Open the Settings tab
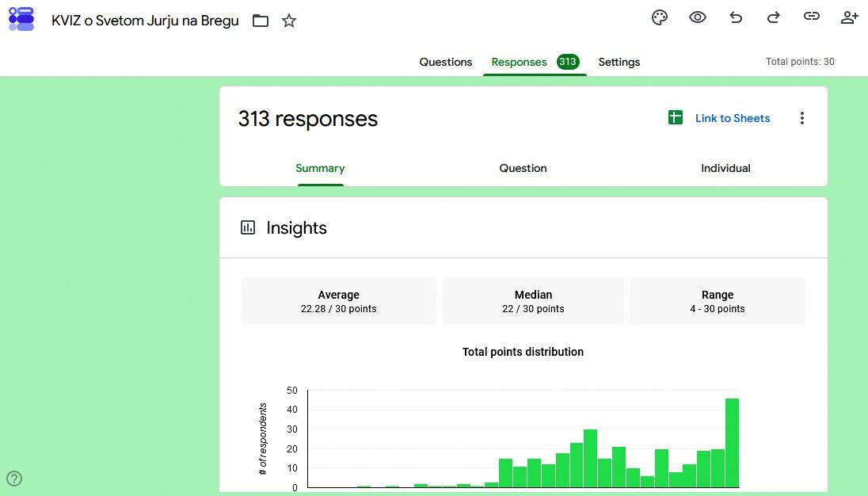 coord(619,62)
